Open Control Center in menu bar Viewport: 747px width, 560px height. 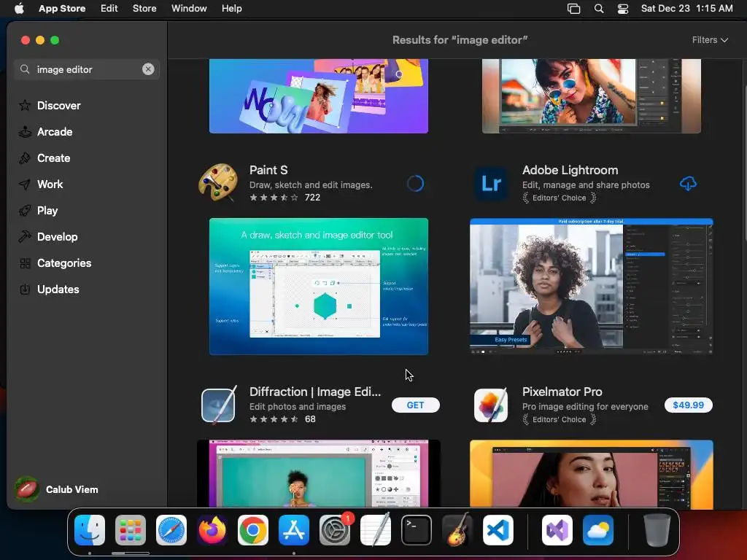pos(623,9)
